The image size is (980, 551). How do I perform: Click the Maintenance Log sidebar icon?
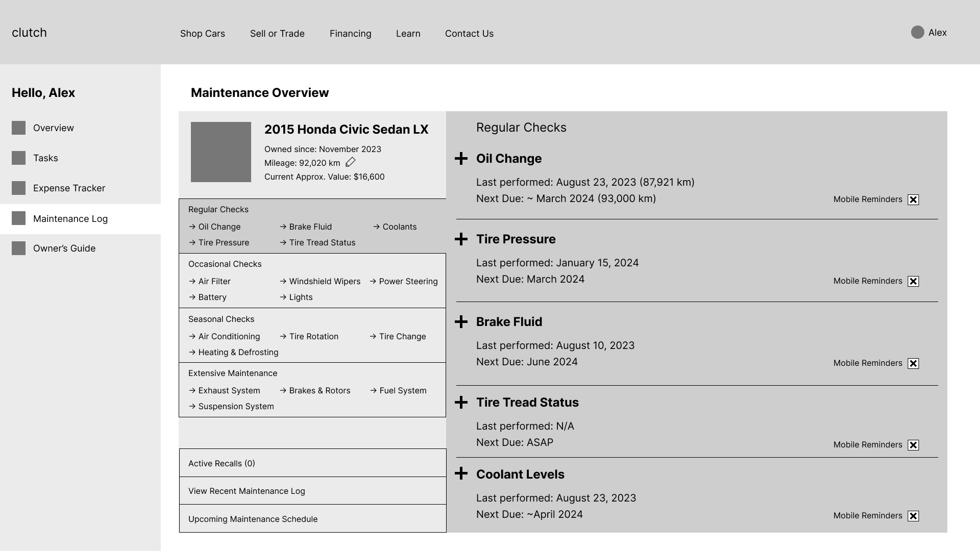(18, 218)
